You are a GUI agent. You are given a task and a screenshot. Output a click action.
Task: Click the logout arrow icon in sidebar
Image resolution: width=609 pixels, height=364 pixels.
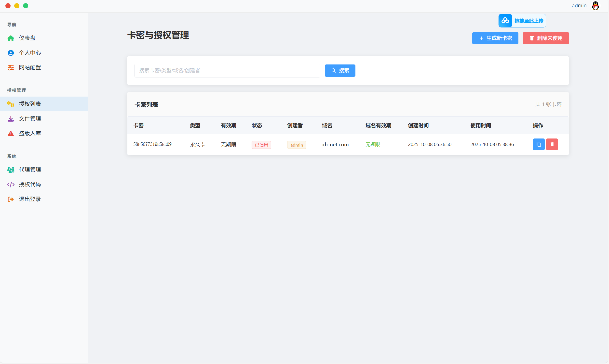pyautogui.click(x=11, y=199)
